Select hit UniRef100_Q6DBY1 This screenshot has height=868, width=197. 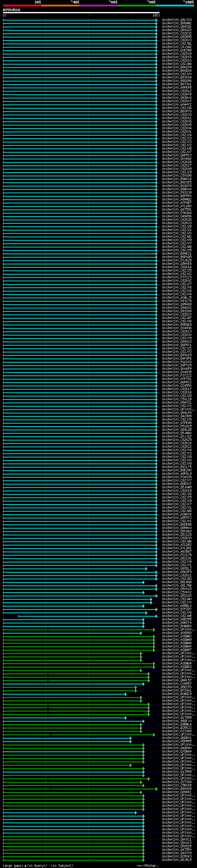pyautogui.click(x=177, y=738)
